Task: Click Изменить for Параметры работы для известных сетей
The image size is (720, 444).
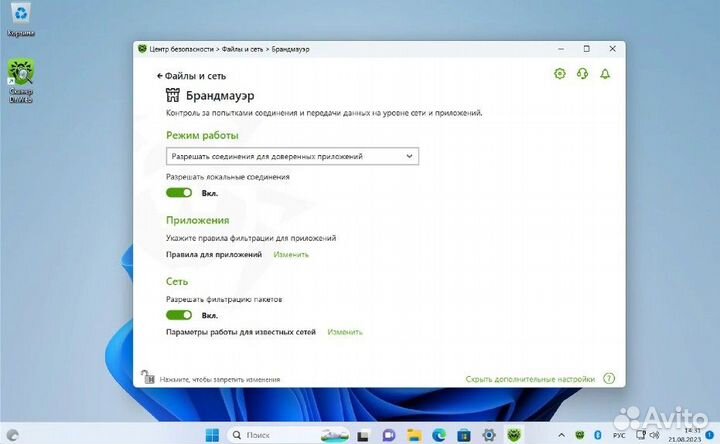Action: pyautogui.click(x=345, y=332)
